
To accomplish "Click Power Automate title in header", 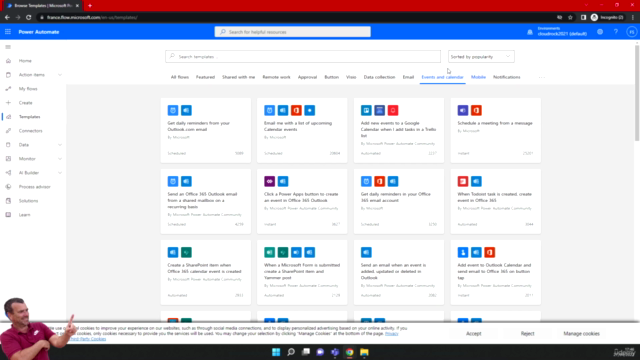I will 39,32.
